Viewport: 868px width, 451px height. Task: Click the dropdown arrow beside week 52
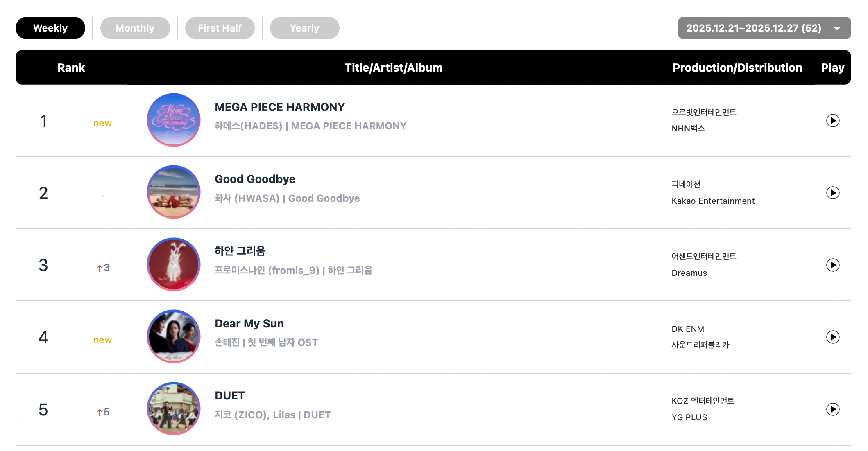point(837,29)
